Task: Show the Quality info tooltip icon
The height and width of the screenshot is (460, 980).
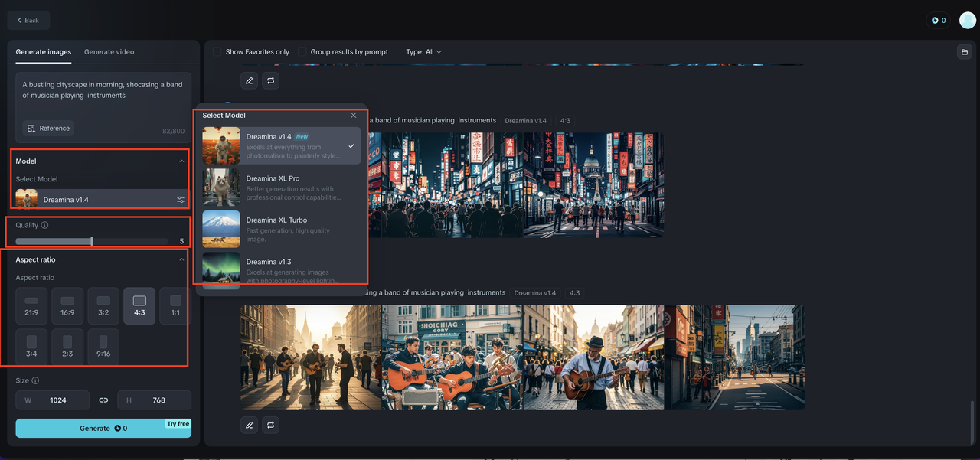Action: click(44, 225)
